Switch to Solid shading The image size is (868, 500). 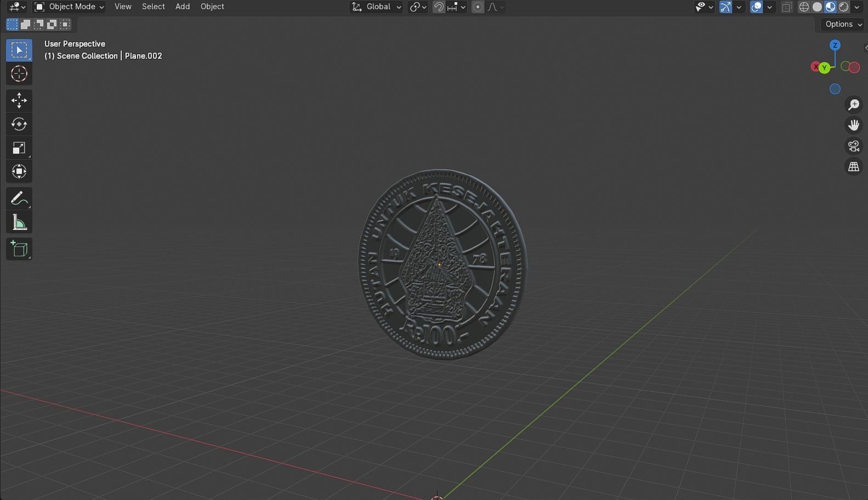tap(818, 7)
